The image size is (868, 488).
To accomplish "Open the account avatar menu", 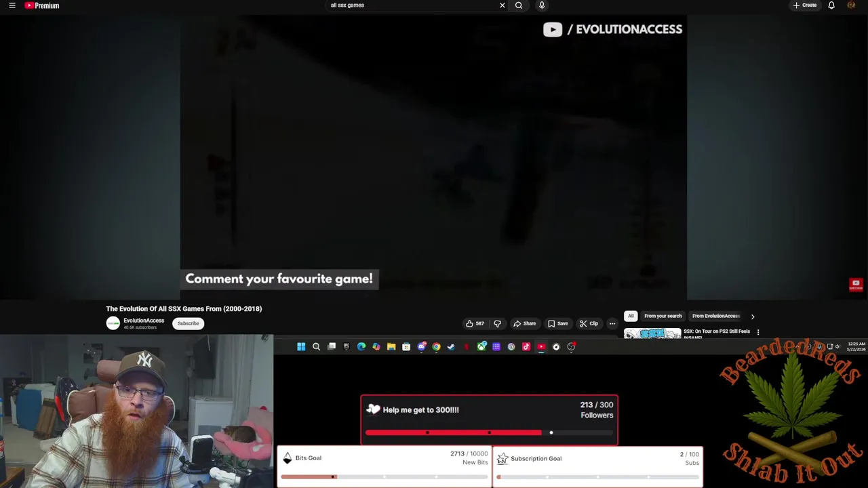I will pos(852,5).
